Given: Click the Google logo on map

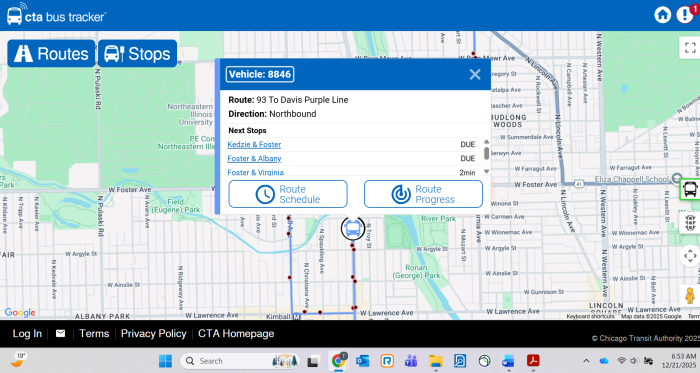Looking at the screenshot, I should pyautogui.click(x=20, y=312).
